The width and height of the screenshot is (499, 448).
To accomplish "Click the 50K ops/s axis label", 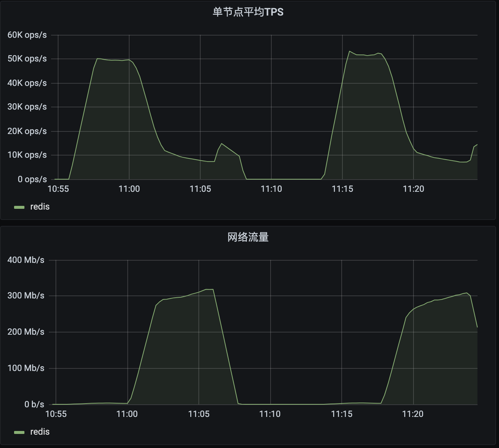I will point(27,59).
